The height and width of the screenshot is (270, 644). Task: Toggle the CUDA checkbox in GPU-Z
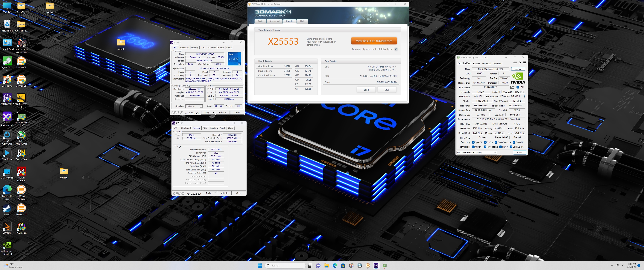[485, 142]
